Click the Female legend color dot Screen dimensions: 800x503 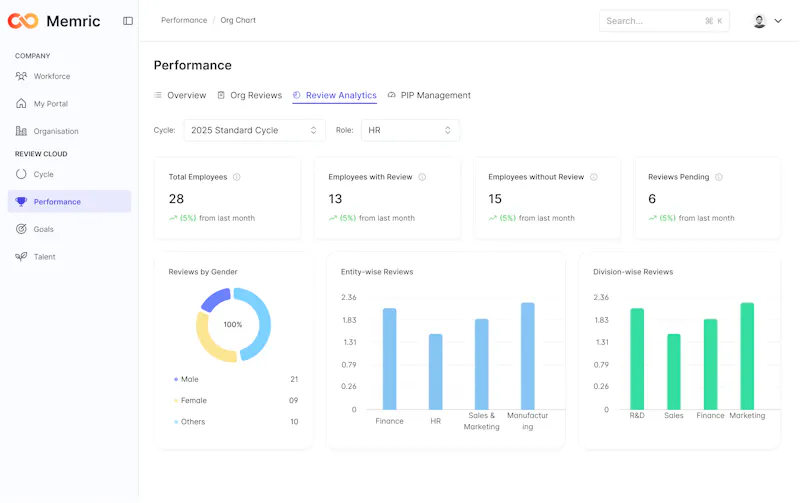[176, 400]
